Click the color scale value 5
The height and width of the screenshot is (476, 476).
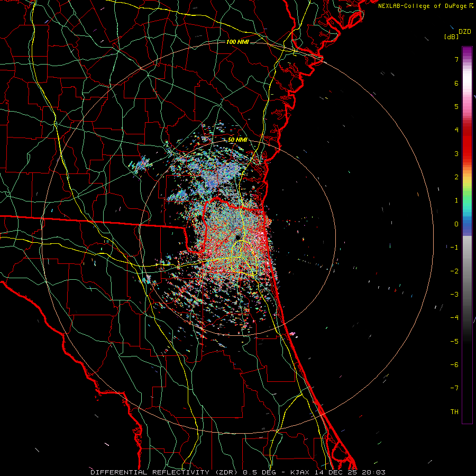(456, 106)
